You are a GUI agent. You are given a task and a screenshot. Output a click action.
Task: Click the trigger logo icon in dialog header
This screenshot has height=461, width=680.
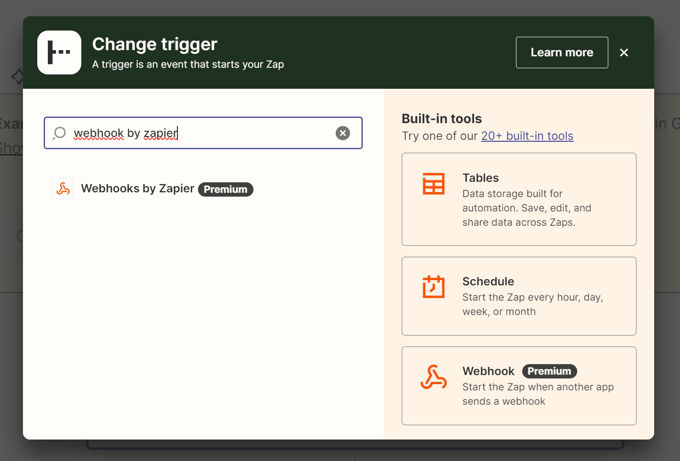[59, 52]
